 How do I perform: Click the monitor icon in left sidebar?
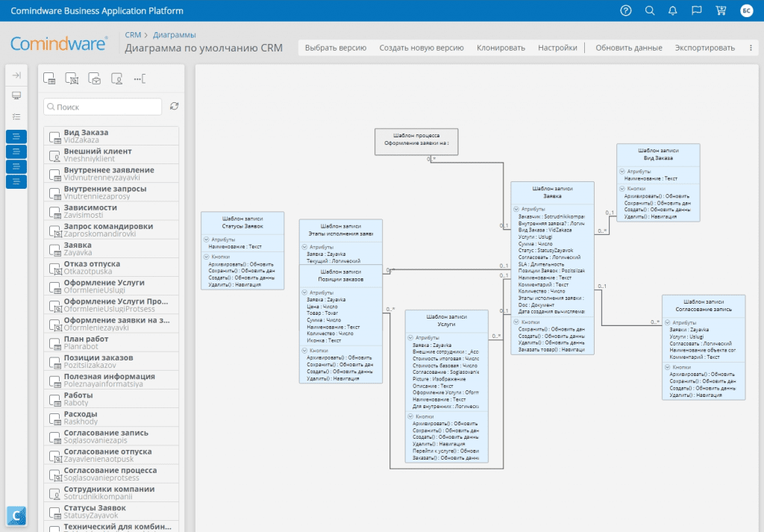(x=16, y=96)
